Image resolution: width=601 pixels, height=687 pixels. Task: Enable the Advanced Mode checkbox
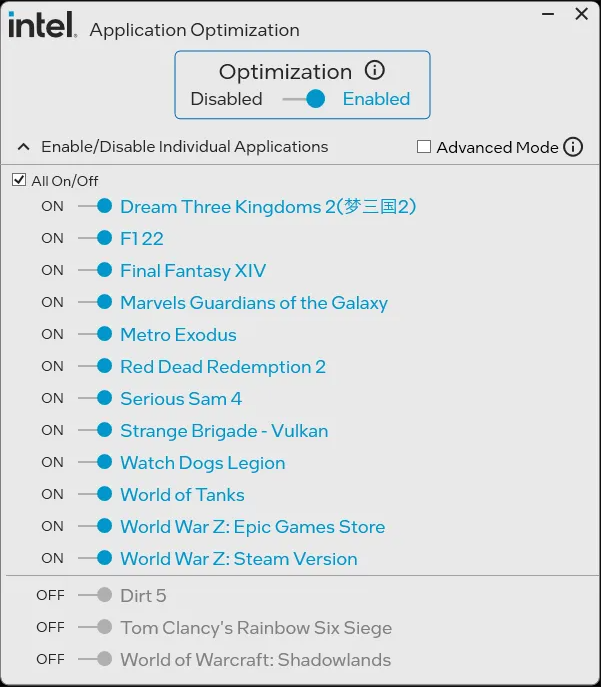(424, 147)
